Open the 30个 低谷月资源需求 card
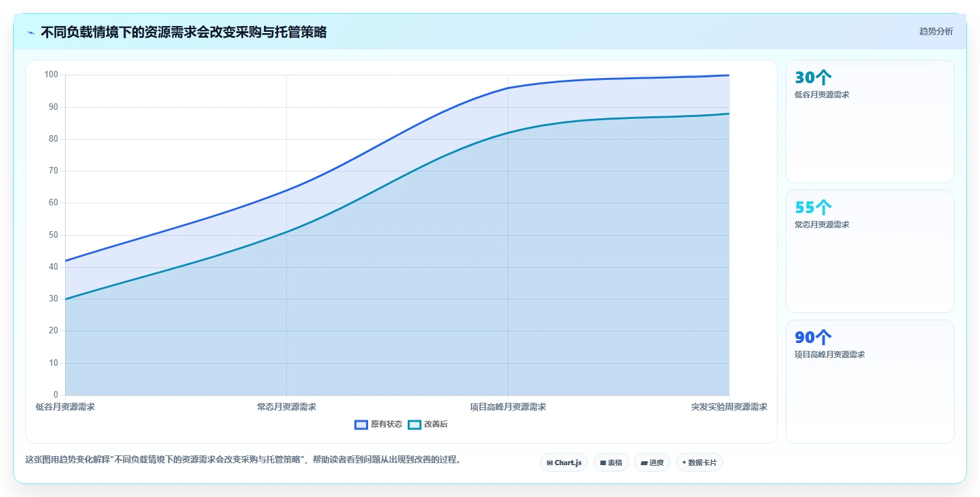This screenshot has width=980, height=497. [x=870, y=121]
